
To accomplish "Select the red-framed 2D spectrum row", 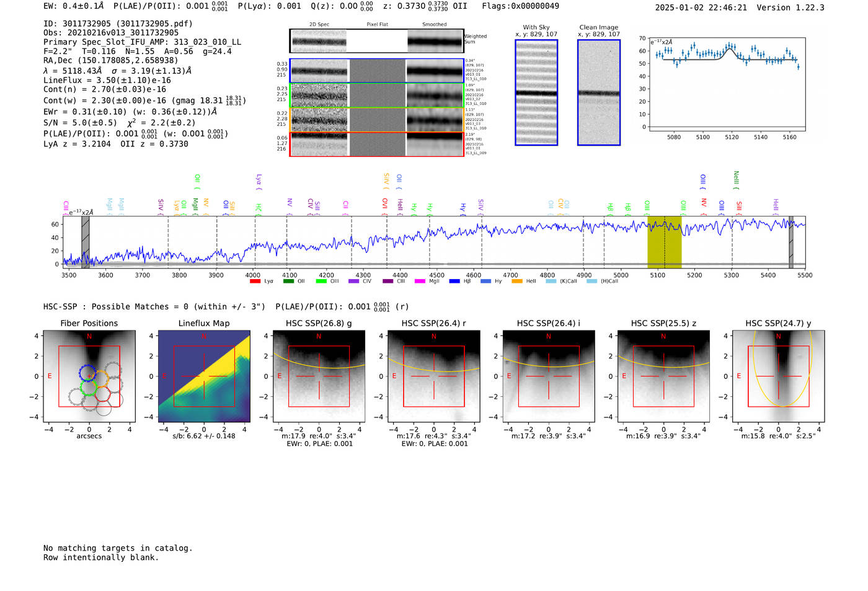I will pyautogui.click(x=376, y=144).
